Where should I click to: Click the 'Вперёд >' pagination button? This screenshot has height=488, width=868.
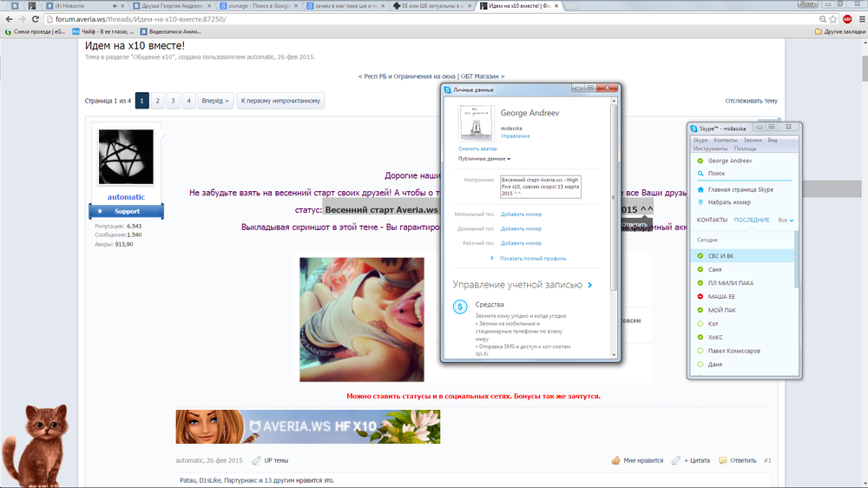(x=215, y=101)
